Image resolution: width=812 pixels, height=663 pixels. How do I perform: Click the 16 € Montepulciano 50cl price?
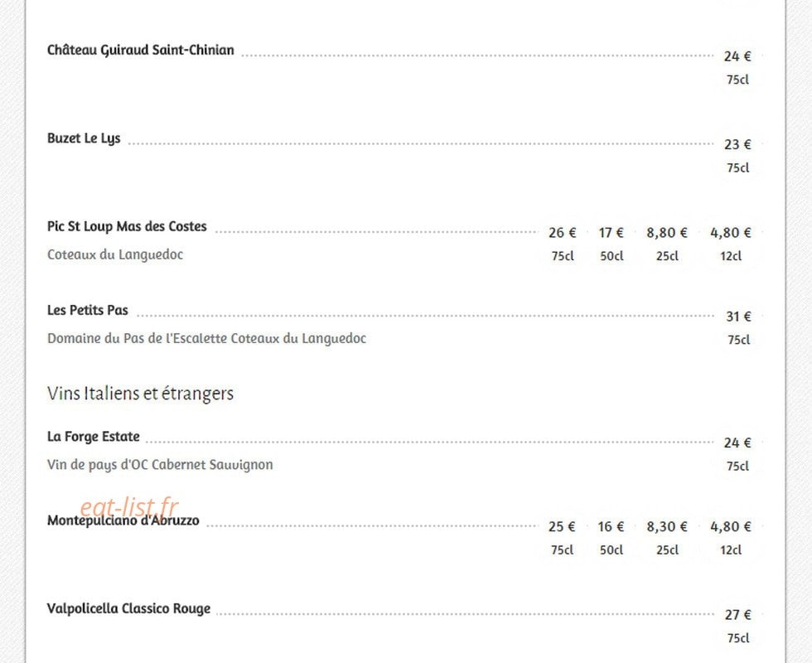(611, 527)
